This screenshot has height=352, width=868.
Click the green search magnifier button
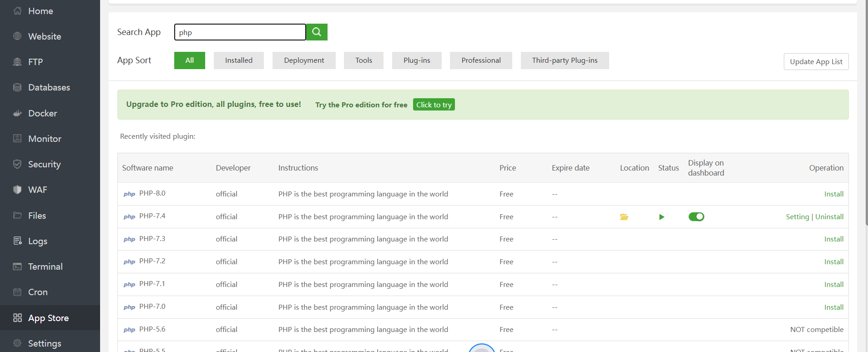pyautogui.click(x=317, y=32)
